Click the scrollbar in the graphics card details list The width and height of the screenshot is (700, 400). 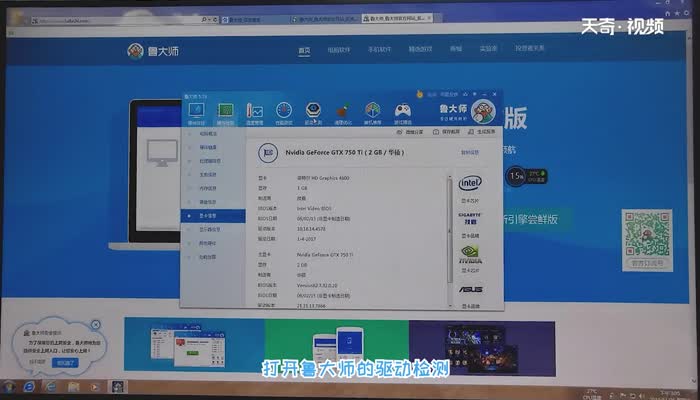point(450,230)
